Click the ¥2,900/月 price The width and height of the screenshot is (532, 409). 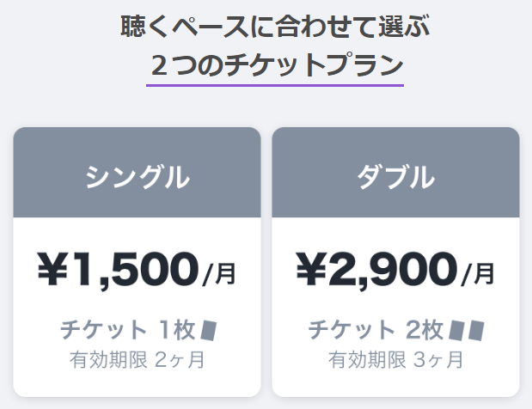pos(395,271)
